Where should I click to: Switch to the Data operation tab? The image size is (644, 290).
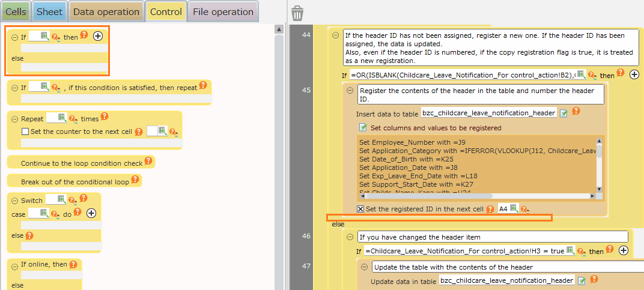pos(106,11)
